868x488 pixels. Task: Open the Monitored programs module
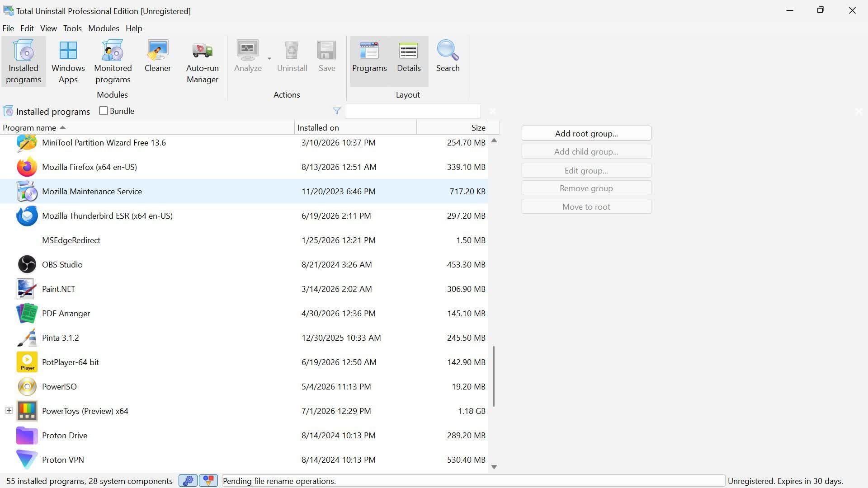(113, 61)
